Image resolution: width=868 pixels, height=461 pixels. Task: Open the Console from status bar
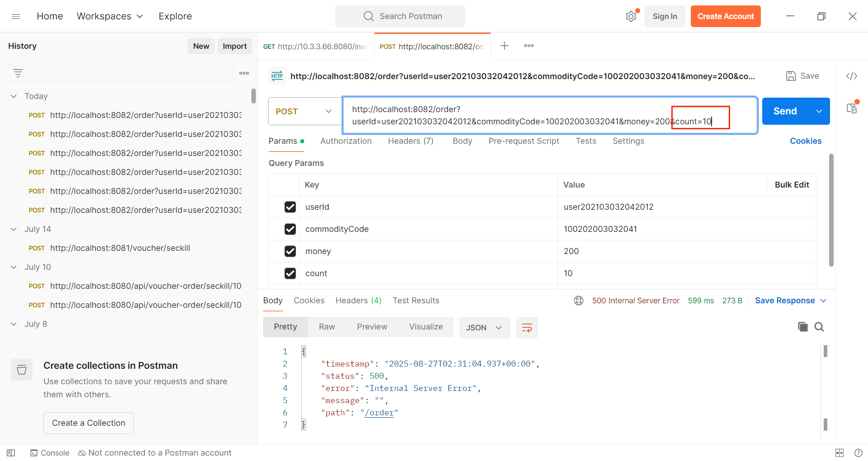50,453
